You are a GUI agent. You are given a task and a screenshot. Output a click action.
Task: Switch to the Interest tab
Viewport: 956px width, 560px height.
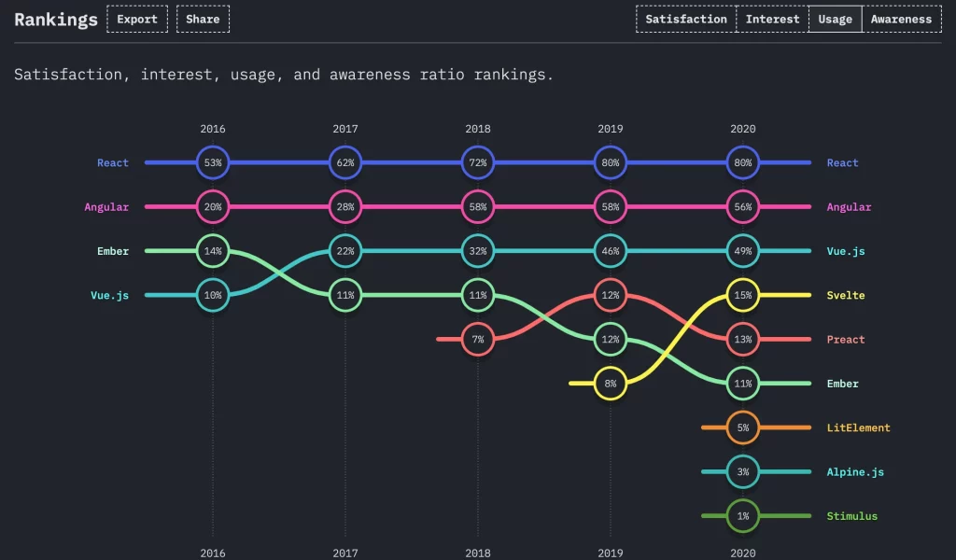(772, 19)
